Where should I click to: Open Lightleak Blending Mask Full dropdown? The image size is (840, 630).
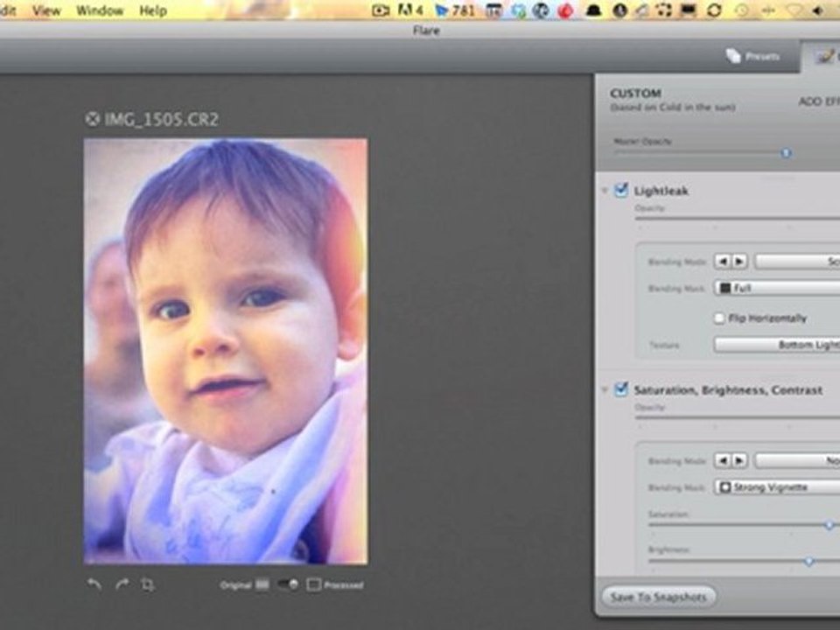pyautogui.click(x=777, y=288)
